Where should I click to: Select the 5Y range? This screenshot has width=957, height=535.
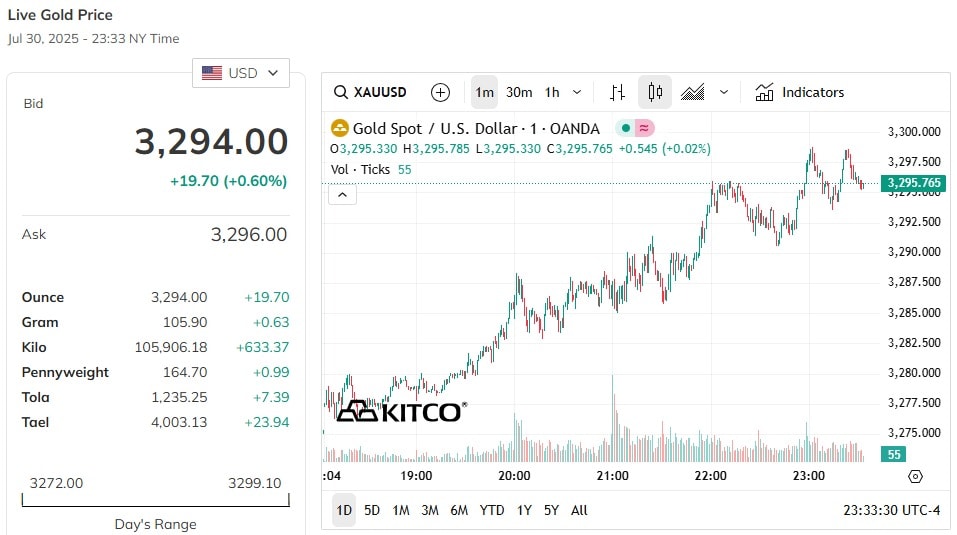(551, 510)
